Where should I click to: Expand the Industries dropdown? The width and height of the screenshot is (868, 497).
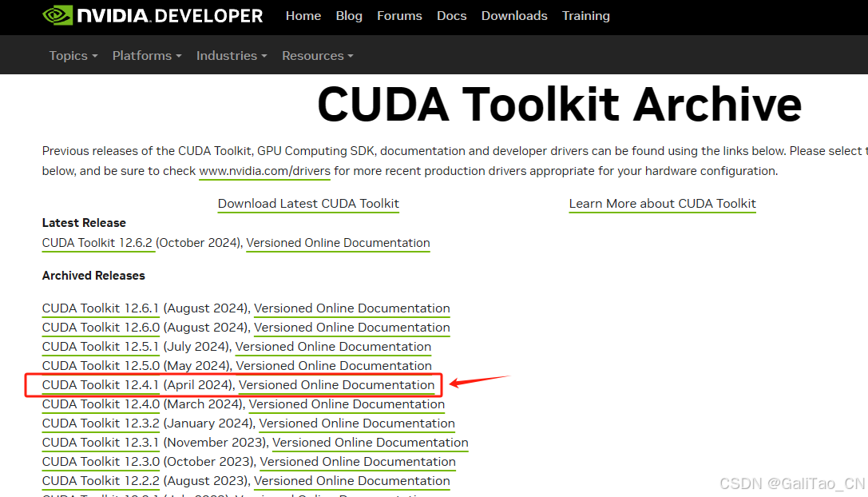click(232, 56)
